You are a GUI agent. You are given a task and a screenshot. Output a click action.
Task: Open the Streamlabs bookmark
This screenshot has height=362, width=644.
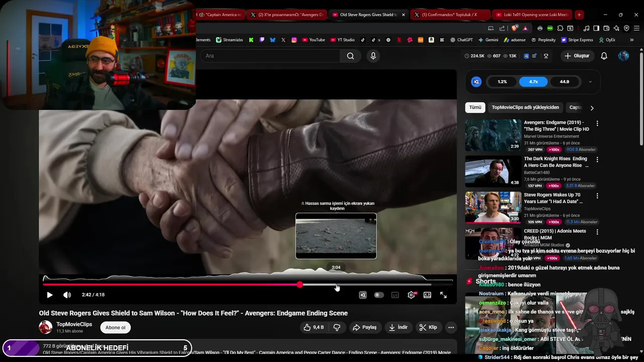coord(229,40)
